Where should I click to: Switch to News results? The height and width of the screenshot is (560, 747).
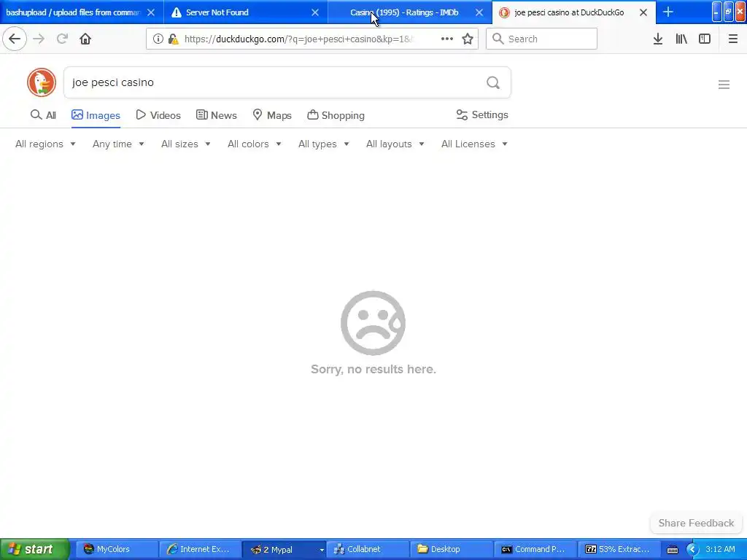coord(216,115)
